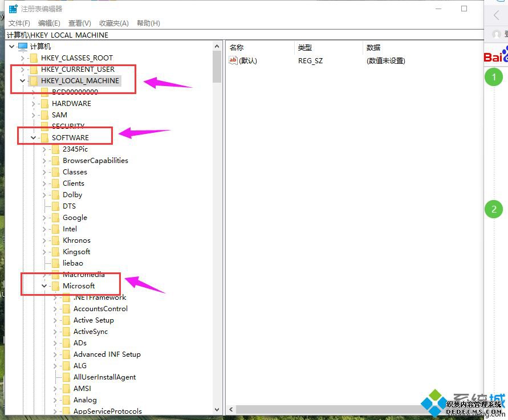Click the Classes folder icon
The height and width of the screenshot is (420, 508).
pos(56,172)
